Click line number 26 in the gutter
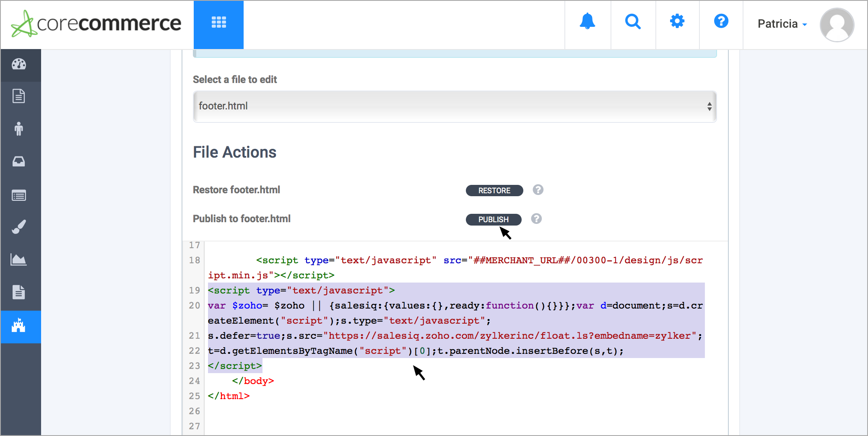 pyautogui.click(x=194, y=411)
